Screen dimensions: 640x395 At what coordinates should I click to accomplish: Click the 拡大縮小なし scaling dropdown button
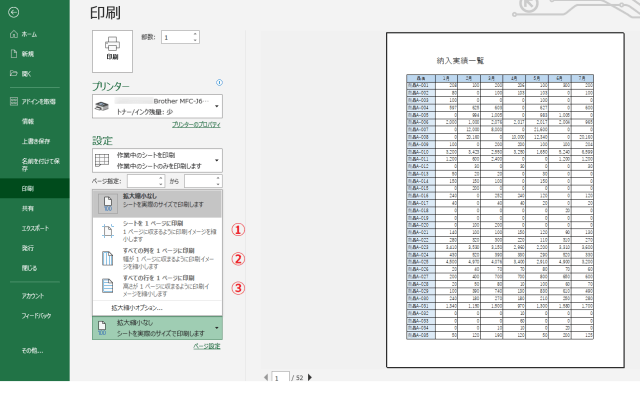coord(157,328)
